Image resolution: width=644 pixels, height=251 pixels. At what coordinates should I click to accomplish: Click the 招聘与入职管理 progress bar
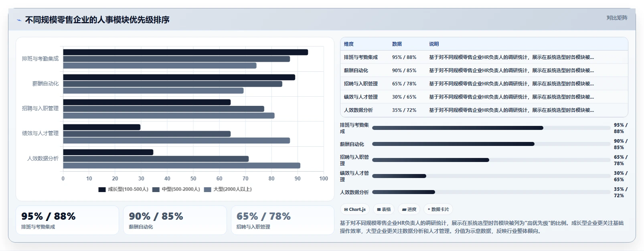(491, 160)
